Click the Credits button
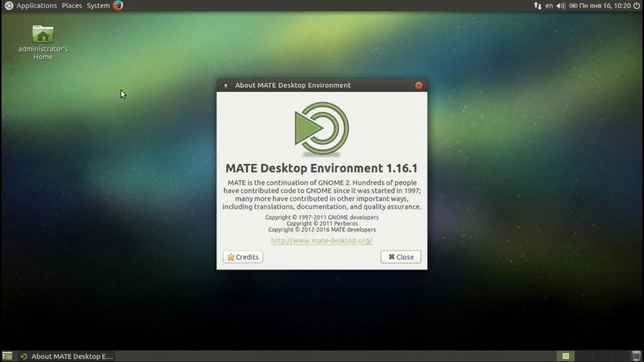Image resolution: width=644 pixels, height=362 pixels. [x=243, y=257]
